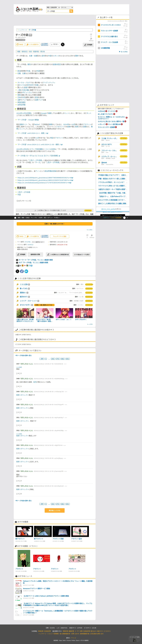142x644 pixels.
Task: Jump to 使用状況 in the table of contents
Action: 25,51
